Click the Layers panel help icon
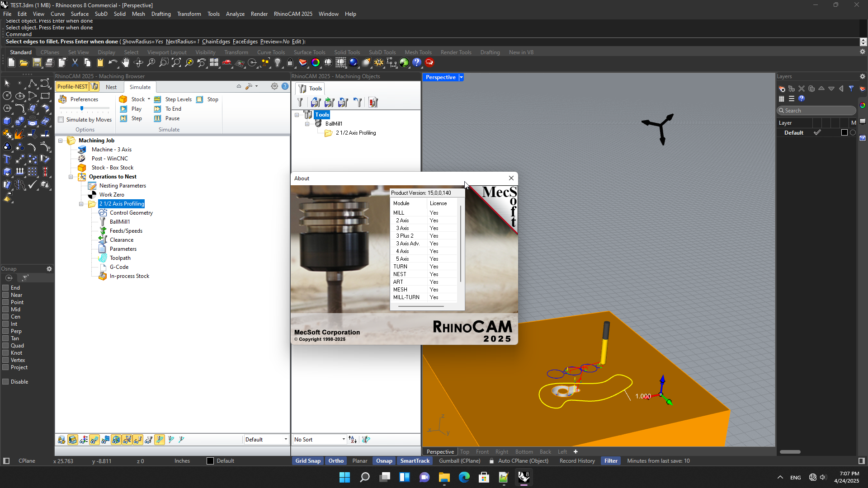The height and width of the screenshot is (488, 868). 802,99
